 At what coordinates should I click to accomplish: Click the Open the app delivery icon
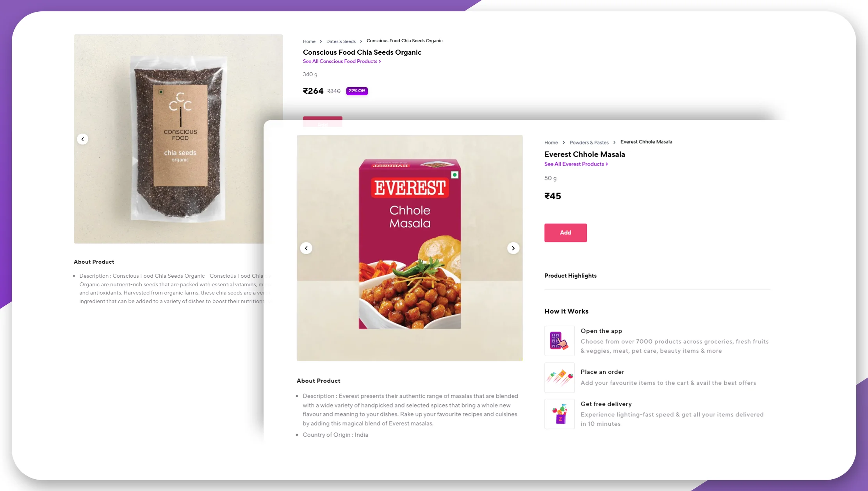559,341
